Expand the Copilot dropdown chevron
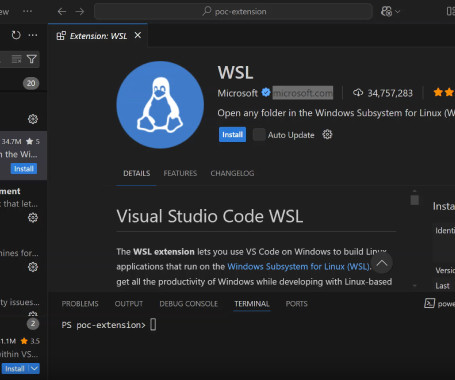This screenshot has height=380, width=455. [x=397, y=12]
